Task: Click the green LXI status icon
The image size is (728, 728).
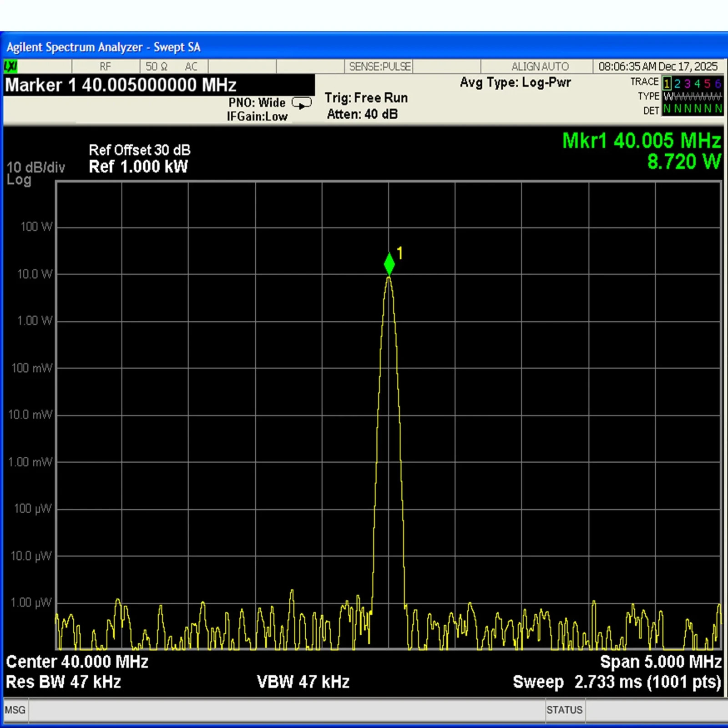Action: [x=11, y=66]
